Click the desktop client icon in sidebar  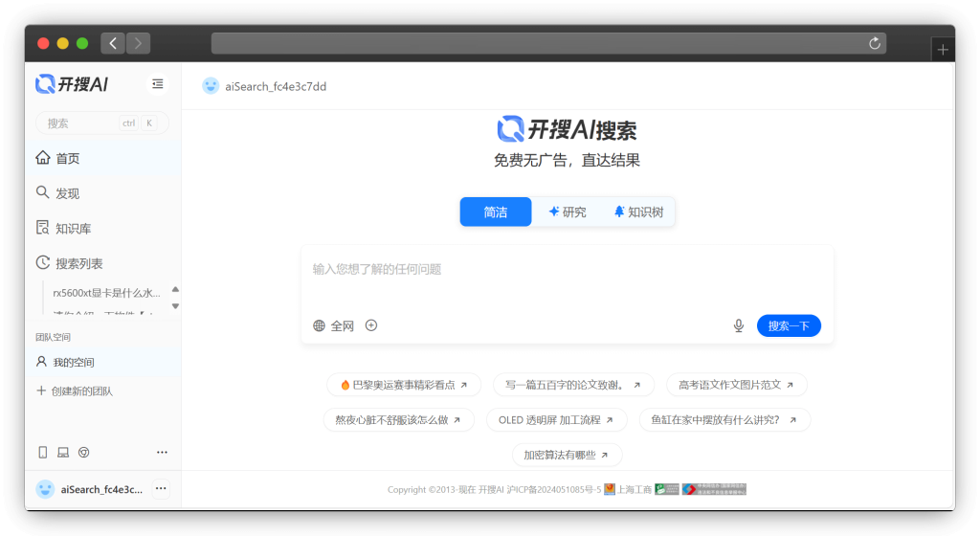[63, 453]
